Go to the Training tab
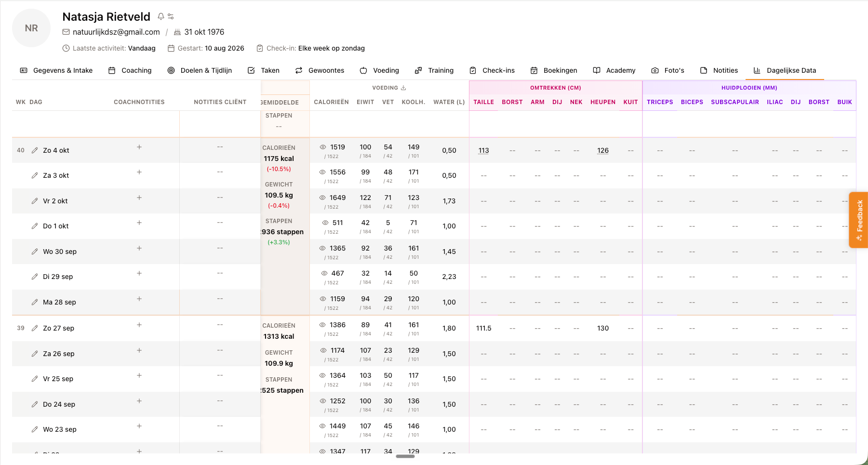The width and height of the screenshot is (868, 465). (x=434, y=70)
